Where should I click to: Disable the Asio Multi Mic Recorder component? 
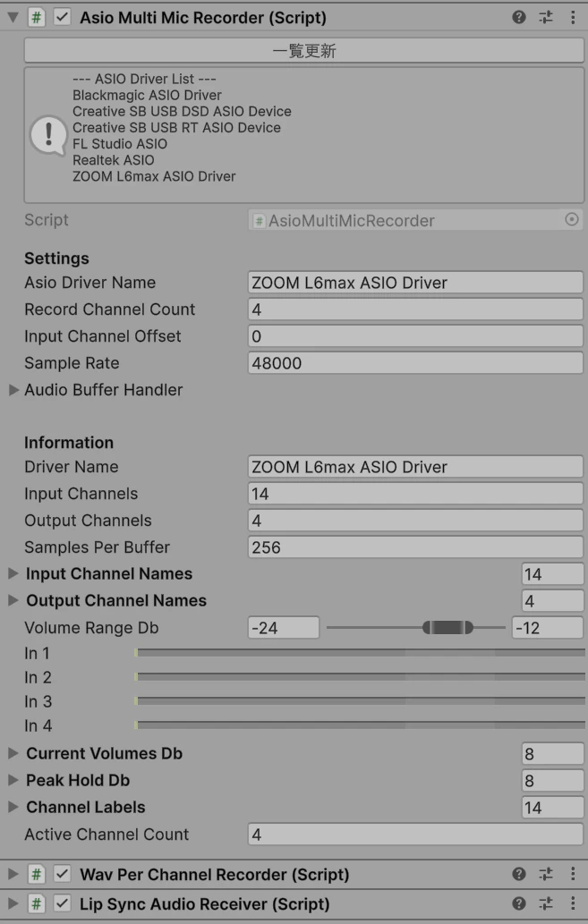click(x=62, y=17)
